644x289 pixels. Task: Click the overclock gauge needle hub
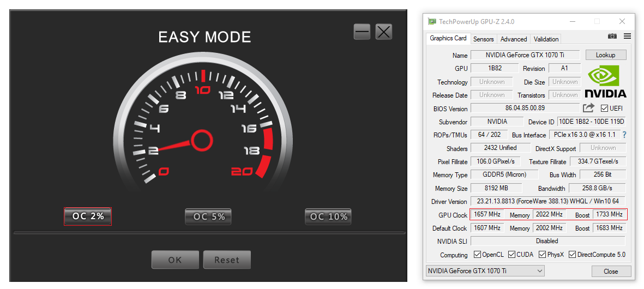coord(202,140)
